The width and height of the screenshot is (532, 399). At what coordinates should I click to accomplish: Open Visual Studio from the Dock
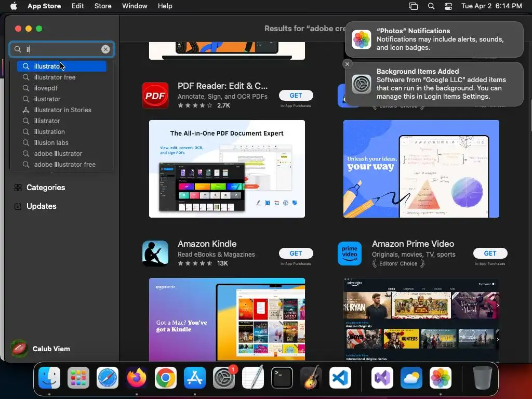(x=382, y=378)
